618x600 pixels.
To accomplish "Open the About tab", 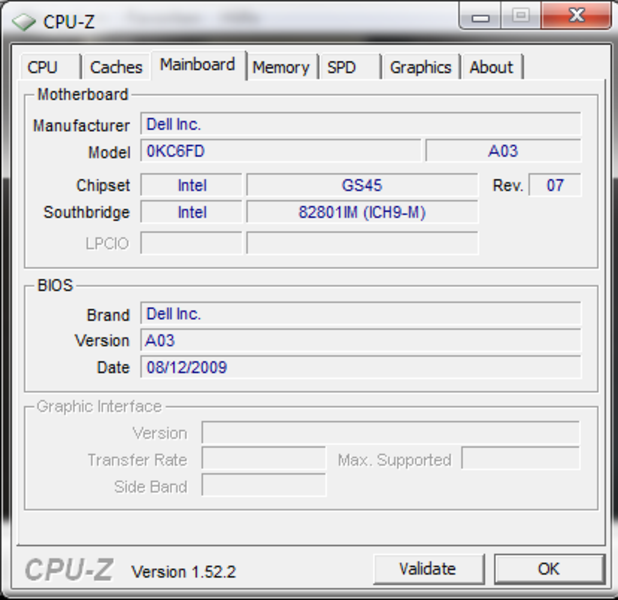I will [x=492, y=67].
